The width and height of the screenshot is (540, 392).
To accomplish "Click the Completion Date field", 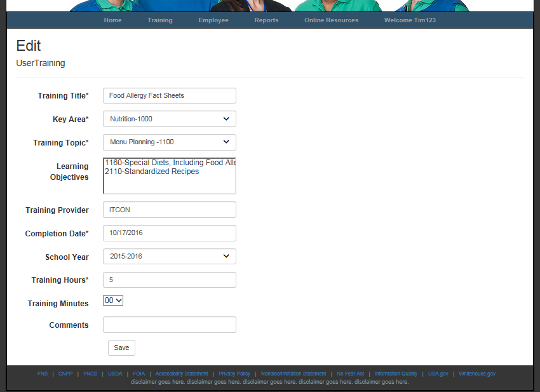I will coord(170,233).
